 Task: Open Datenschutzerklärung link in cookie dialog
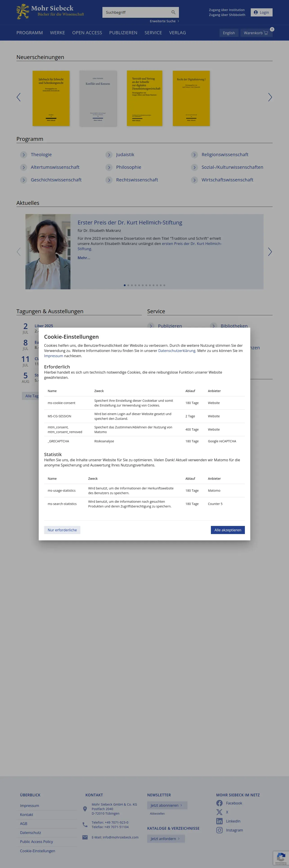[x=177, y=351]
